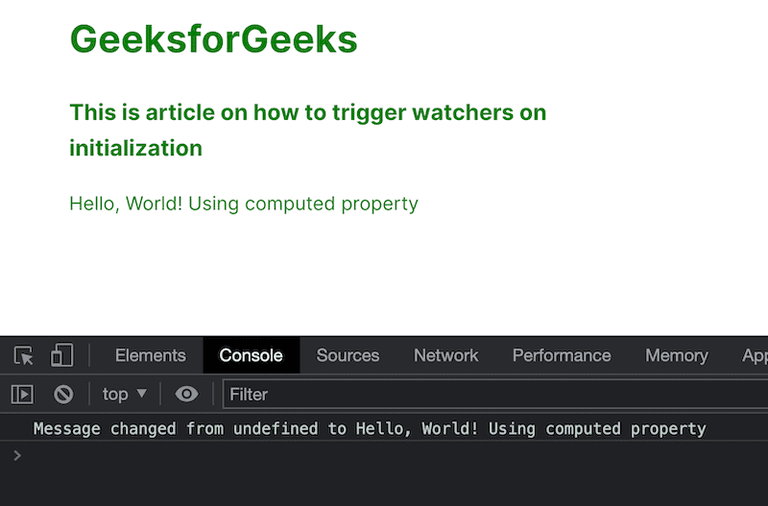This screenshot has height=506, width=768.
Task: Click the console prompt chevron
Action: click(16, 456)
